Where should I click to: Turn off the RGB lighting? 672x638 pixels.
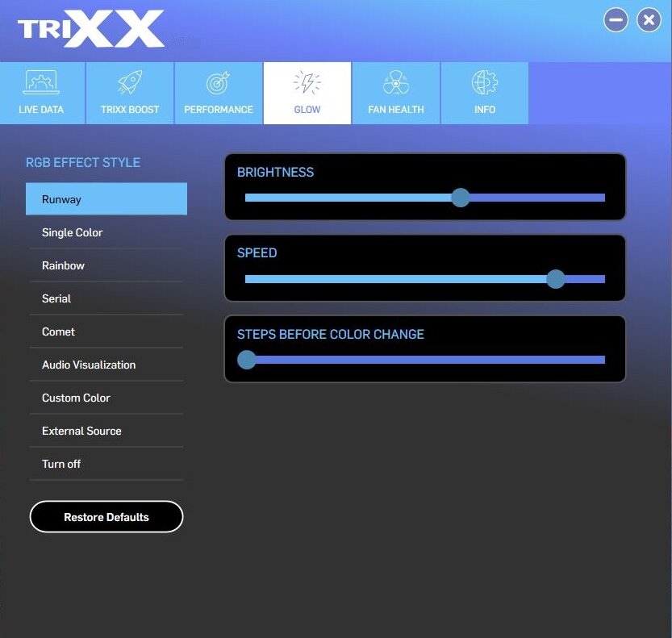tap(106, 464)
